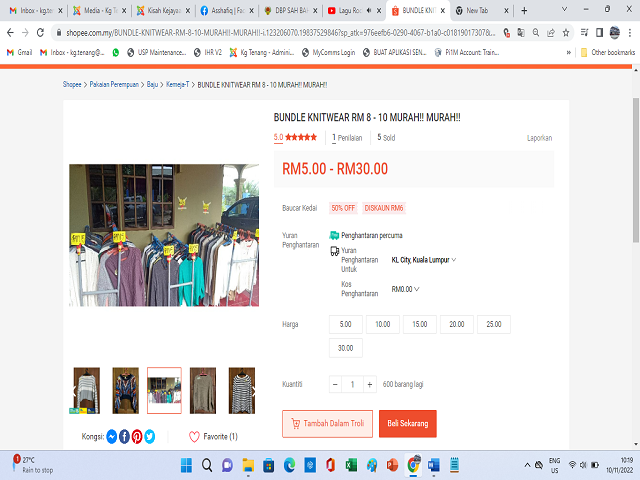Increase quantity with the plus stepper
This screenshot has height=480, width=640.
click(x=371, y=384)
